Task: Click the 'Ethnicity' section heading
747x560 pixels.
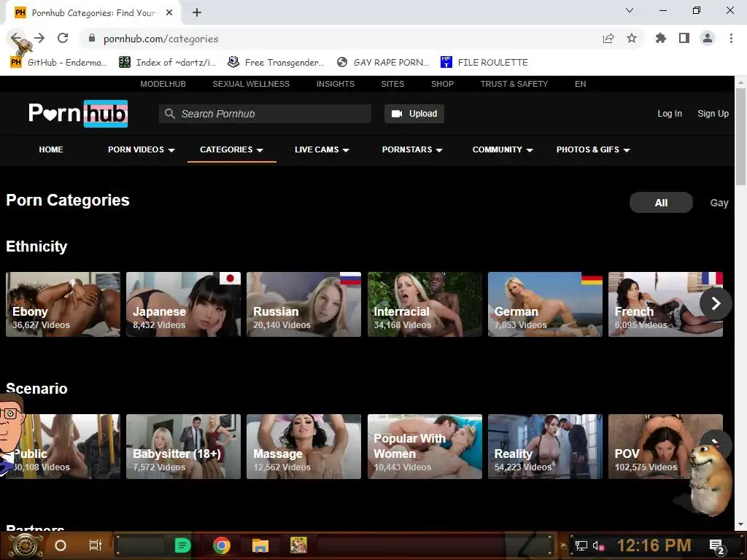Action: [x=36, y=246]
